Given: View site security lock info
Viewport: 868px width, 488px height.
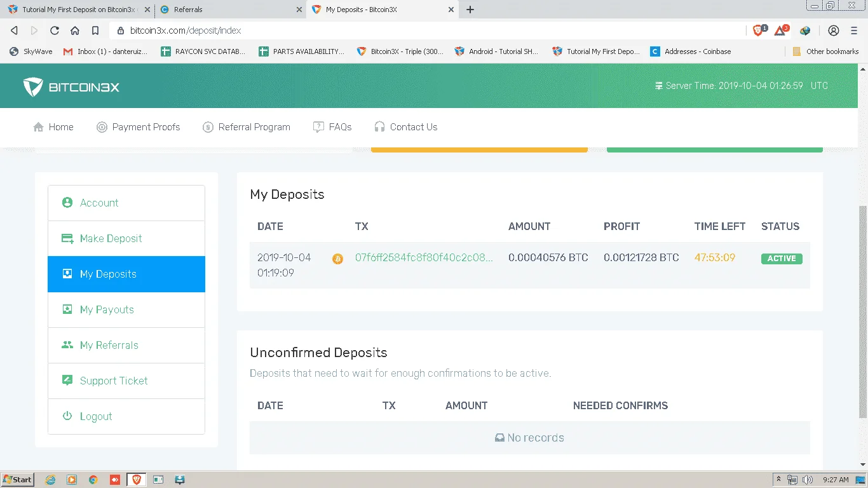Looking at the screenshot, I should [121, 30].
